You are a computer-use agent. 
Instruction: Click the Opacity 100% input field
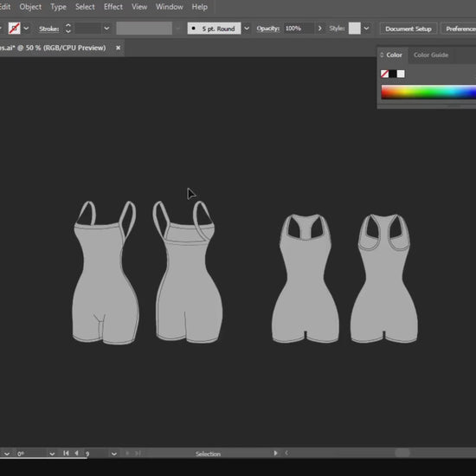click(299, 29)
